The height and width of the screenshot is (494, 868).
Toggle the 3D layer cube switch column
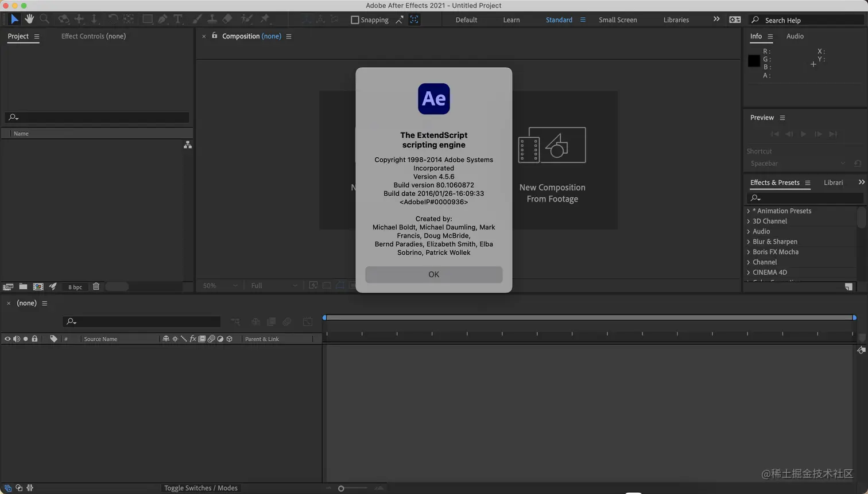pyautogui.click(x=229, y=339)
